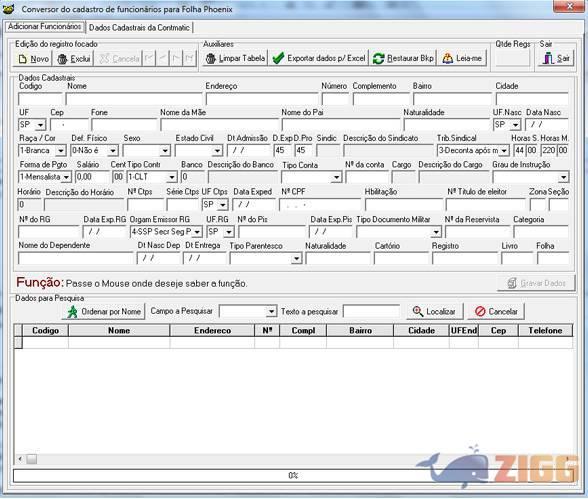
Task: Switch to Dados Cadastrais da Contmatic tab
Action: pyautogui.click(x=139, y=28)
